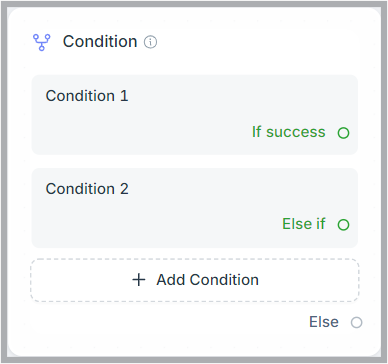388x364 pixels.
Task: Click the purple branch icon of Condition node
Action: click(x=42, y=42)
